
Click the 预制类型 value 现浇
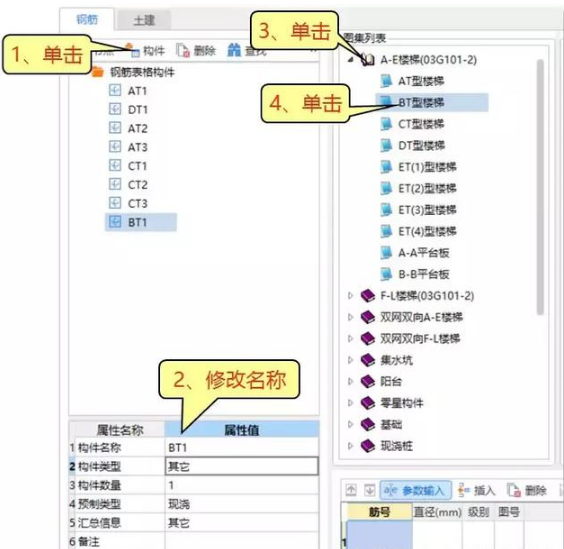(x=242, y=504)
